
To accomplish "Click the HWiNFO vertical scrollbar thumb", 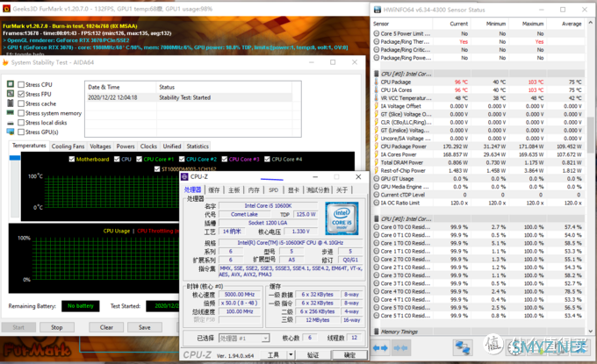I will coord(590,135).
